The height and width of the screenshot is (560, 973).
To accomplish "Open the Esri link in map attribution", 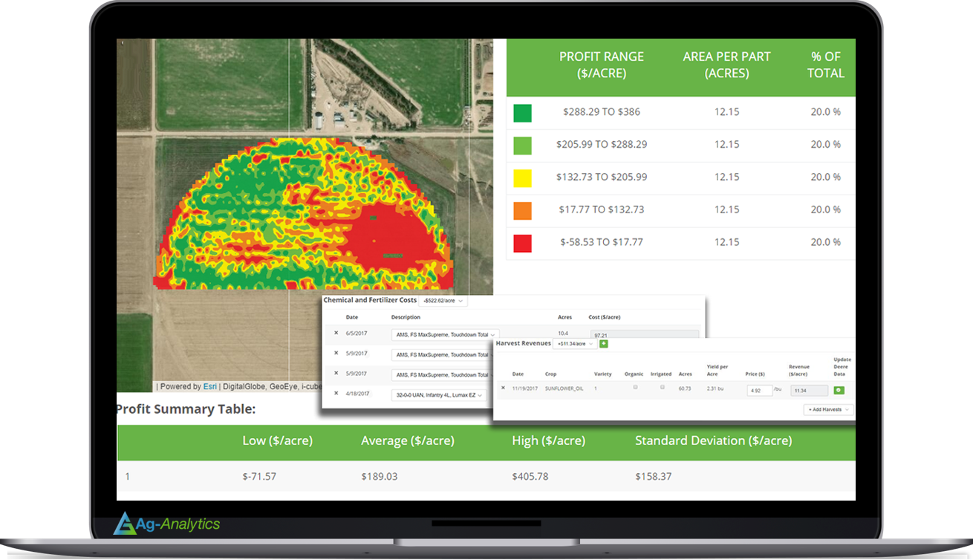I will pos(210,386).
